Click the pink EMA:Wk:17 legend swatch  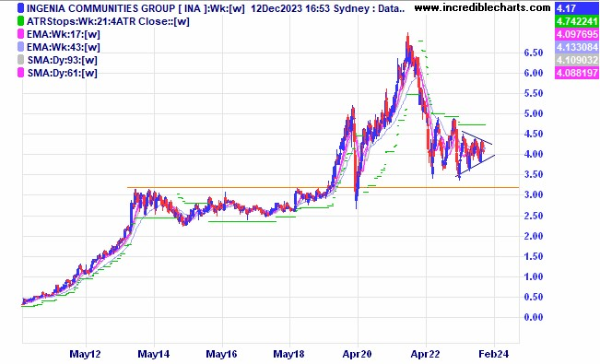point(21,34)
